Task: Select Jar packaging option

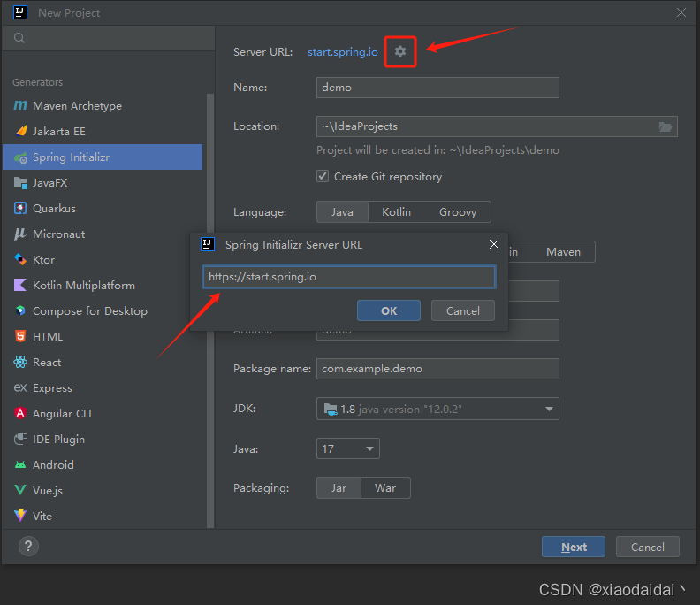Action: pyautogui.click(x=339, y=488)
